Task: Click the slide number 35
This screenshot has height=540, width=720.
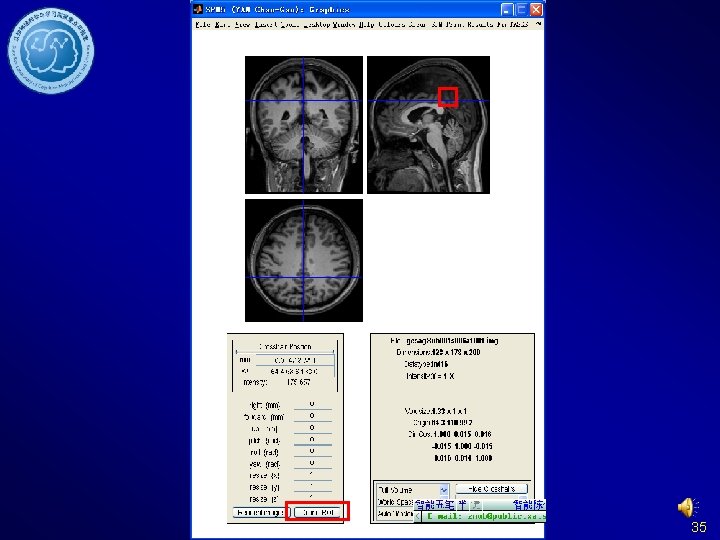Action: click(x=699, y=527)
